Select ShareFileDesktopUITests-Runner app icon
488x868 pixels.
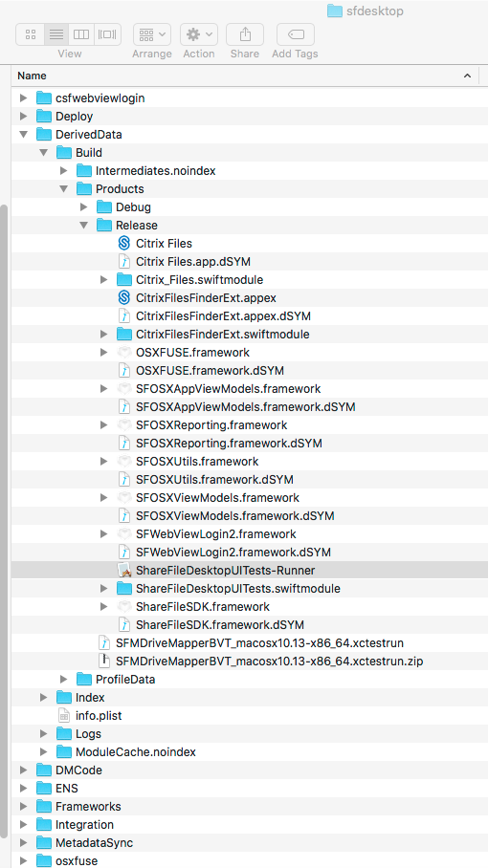pos(124,570)
